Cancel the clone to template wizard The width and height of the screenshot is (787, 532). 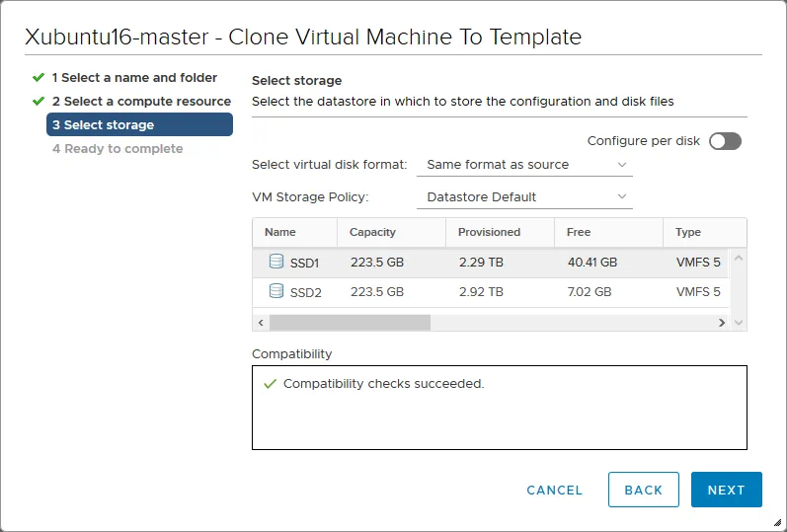(x=554, y=491)
